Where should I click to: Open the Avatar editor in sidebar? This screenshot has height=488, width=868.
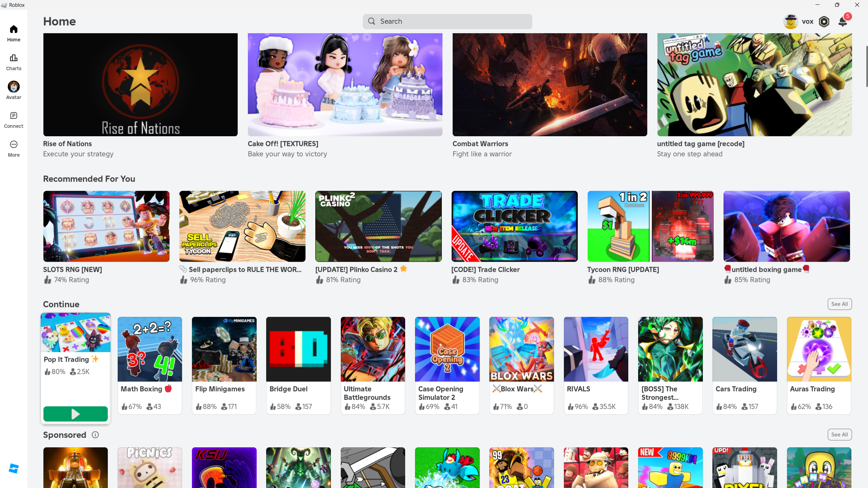tap(14, 90)
